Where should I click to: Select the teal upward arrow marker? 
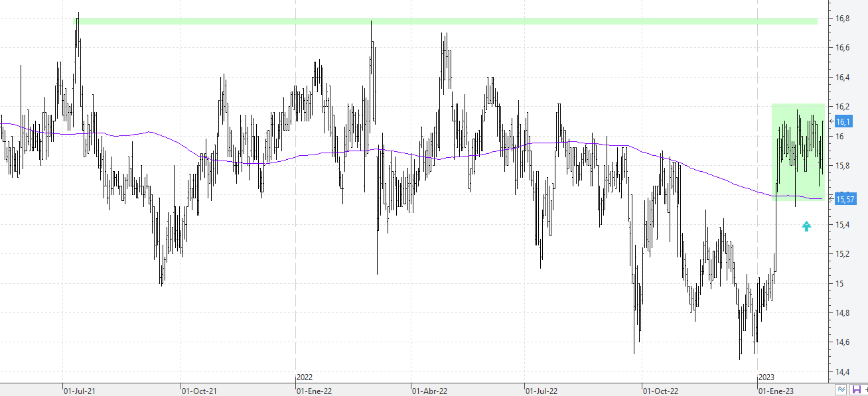click(x=806, y=226)
